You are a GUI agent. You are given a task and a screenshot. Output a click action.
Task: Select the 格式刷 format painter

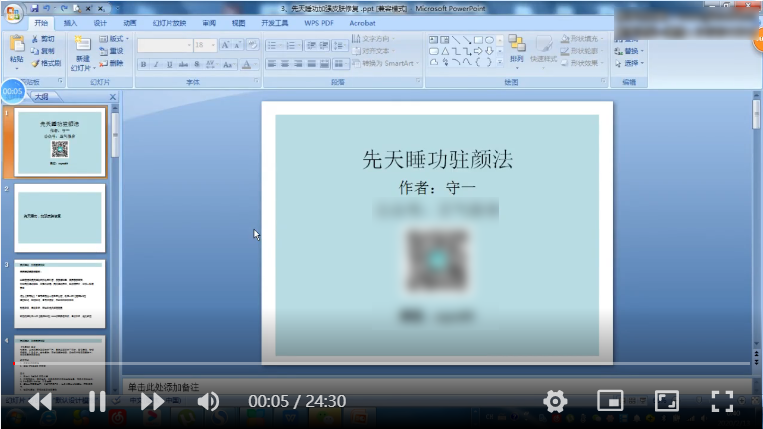point(47,63)
